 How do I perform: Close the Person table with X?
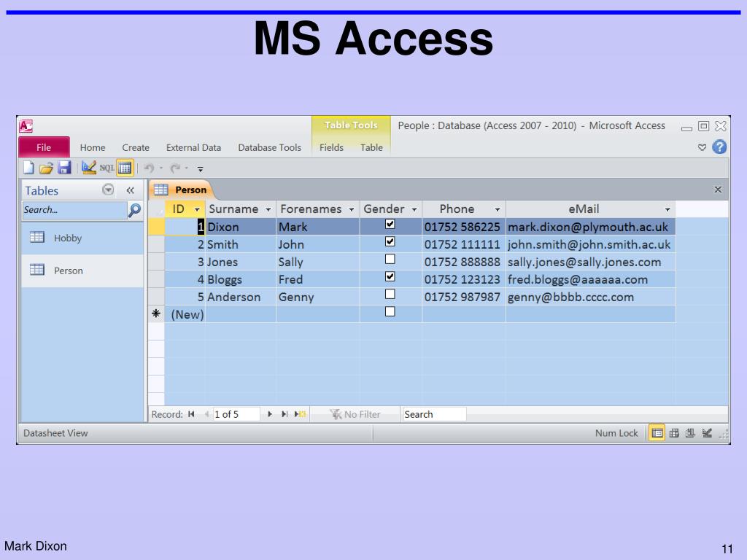click(718, 190)
